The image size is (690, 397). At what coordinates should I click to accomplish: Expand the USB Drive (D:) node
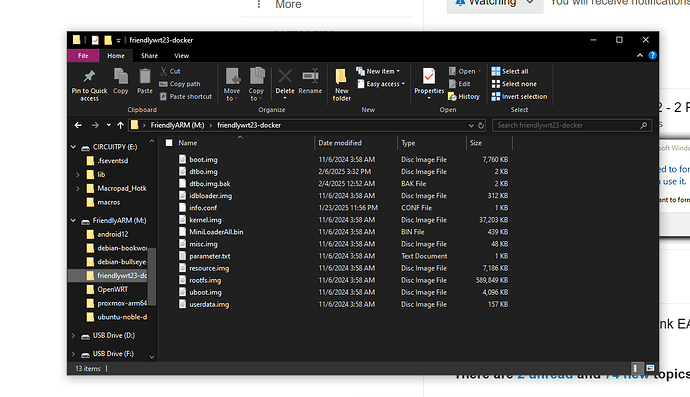(x=73, y=335)
